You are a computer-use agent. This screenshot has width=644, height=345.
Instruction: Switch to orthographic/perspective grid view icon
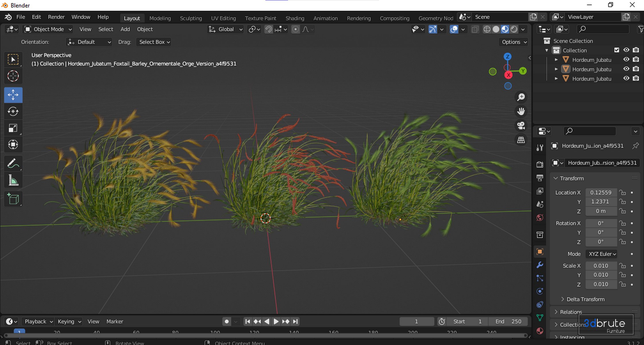(x=521, y=140)
